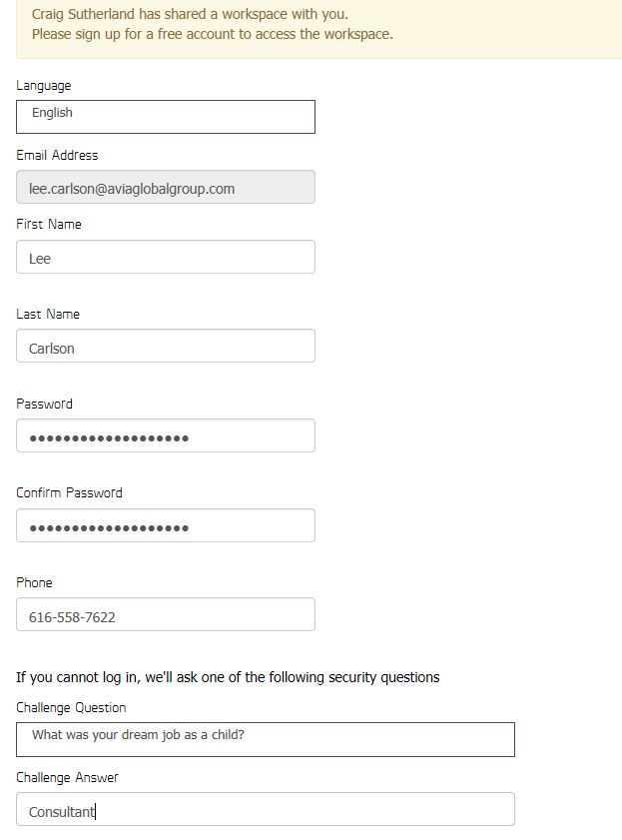
Task: Click the Phone number field
Action: 166,615
